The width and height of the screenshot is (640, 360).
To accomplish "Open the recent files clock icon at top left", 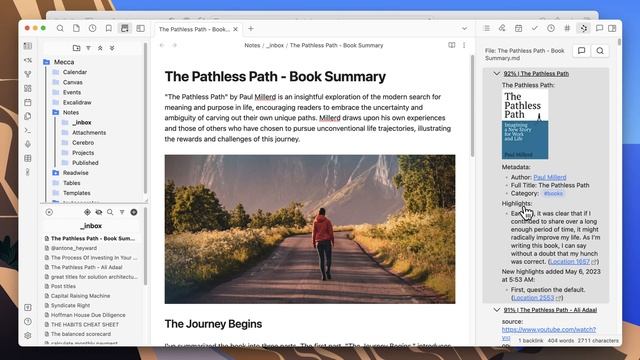I will click(x=93, y=29).
